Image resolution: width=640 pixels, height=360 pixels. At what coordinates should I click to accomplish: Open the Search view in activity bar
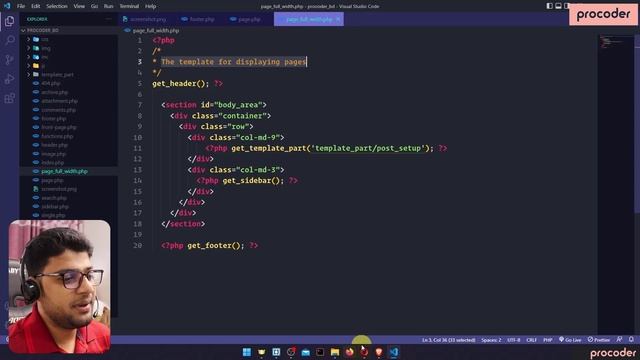pos(9,40)
